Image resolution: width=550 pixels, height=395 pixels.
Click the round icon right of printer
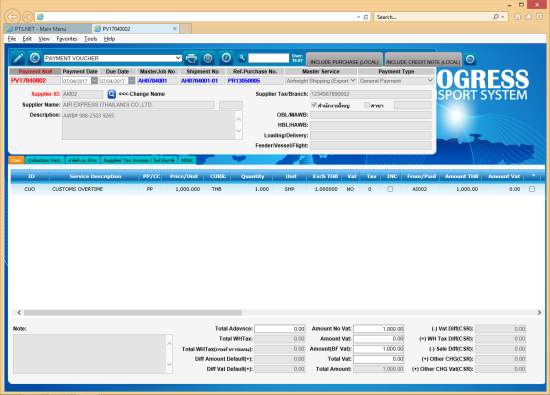208,58
